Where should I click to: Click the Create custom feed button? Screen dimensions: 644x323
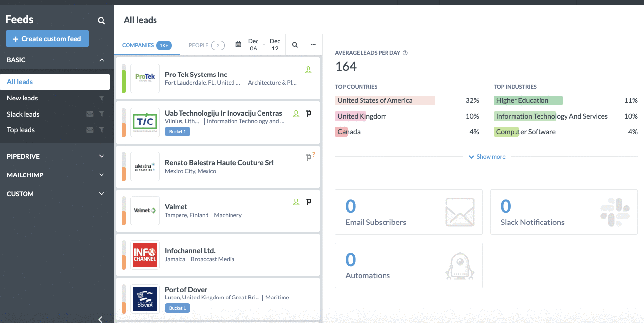47,38
